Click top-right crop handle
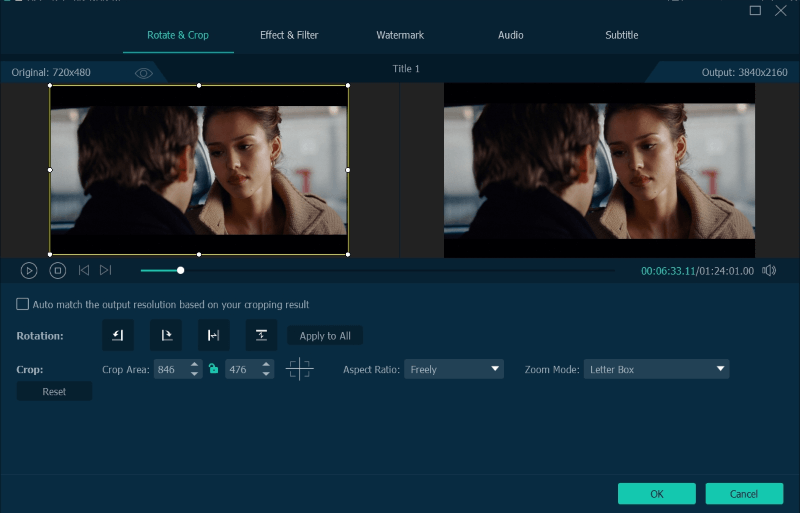 tap(348, 85)
